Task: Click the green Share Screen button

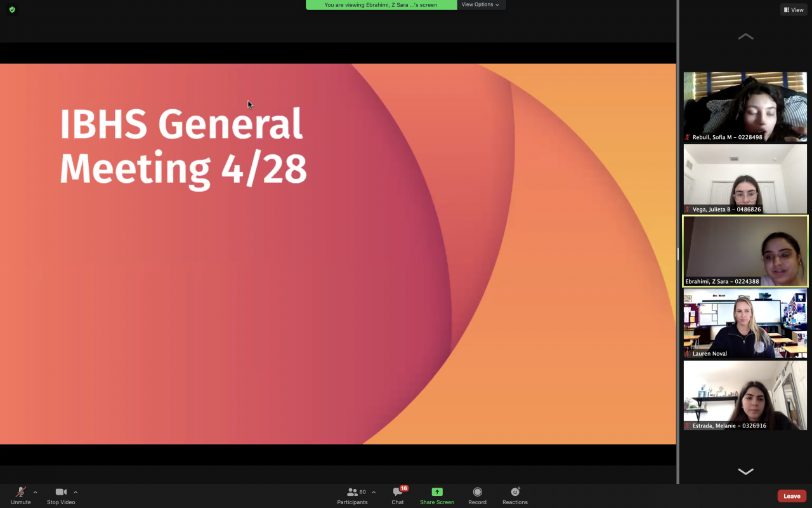Action: (x=437, y=496)
